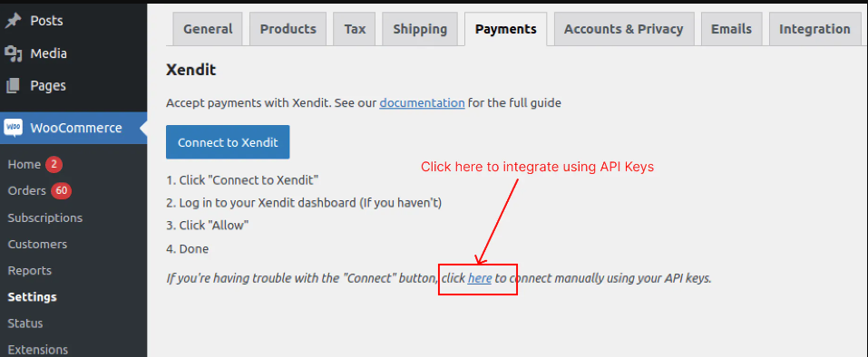Screen dimensions: 868x357
Task: Click the Pages icon in sidebar
Action: 13,86
